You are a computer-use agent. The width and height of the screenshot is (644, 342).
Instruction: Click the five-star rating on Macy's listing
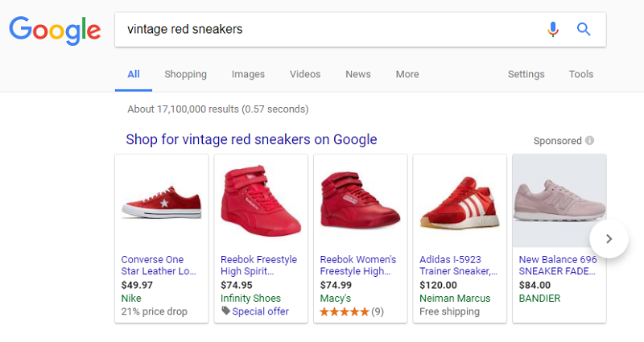point(344,311)
